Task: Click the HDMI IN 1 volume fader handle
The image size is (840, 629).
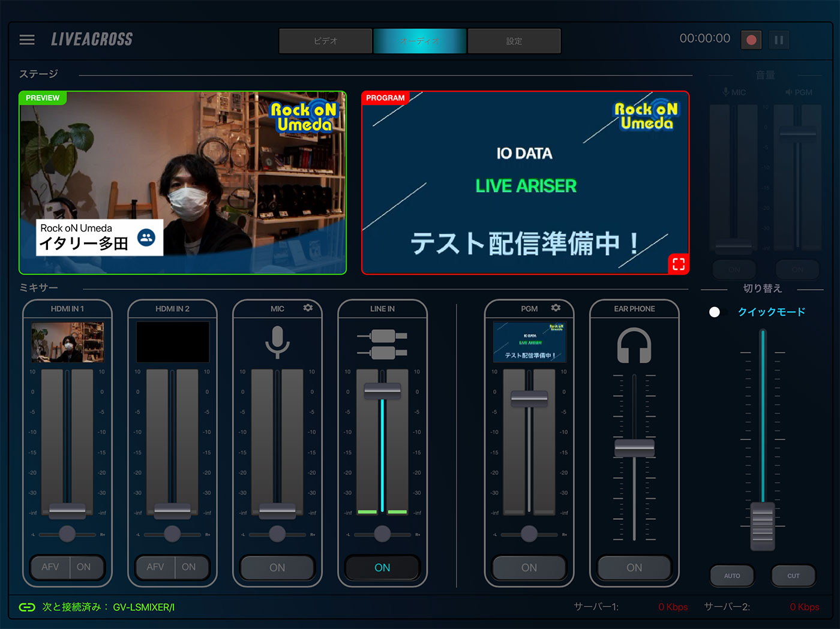Action: 67,510
